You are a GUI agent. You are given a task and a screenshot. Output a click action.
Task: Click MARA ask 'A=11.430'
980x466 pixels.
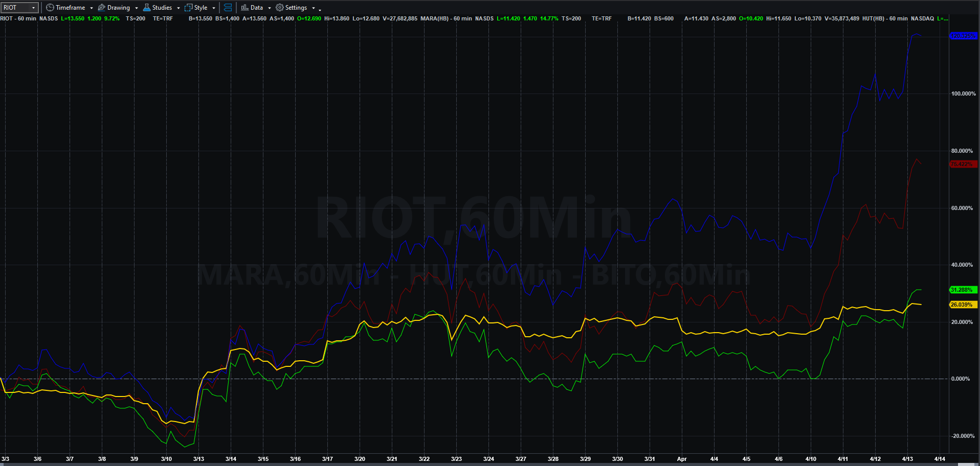[x=697, y=18]
